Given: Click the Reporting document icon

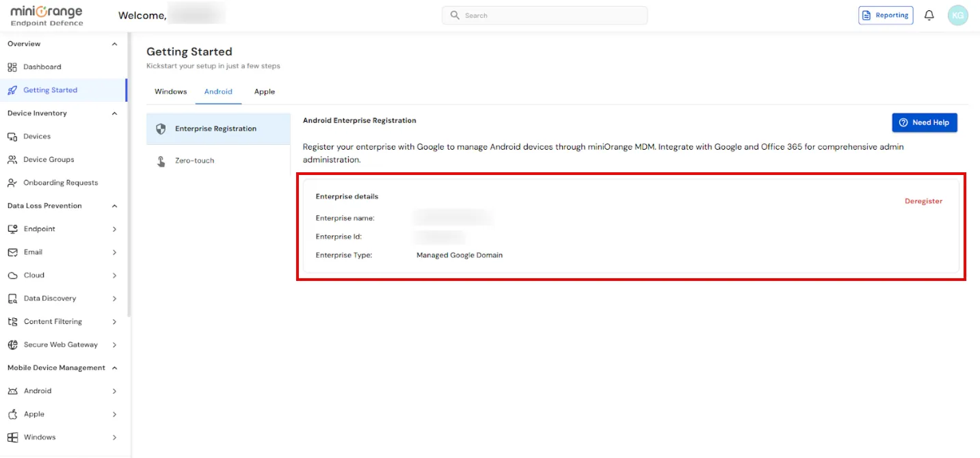Looking at the screenshot, I should [x=867, y=15].
